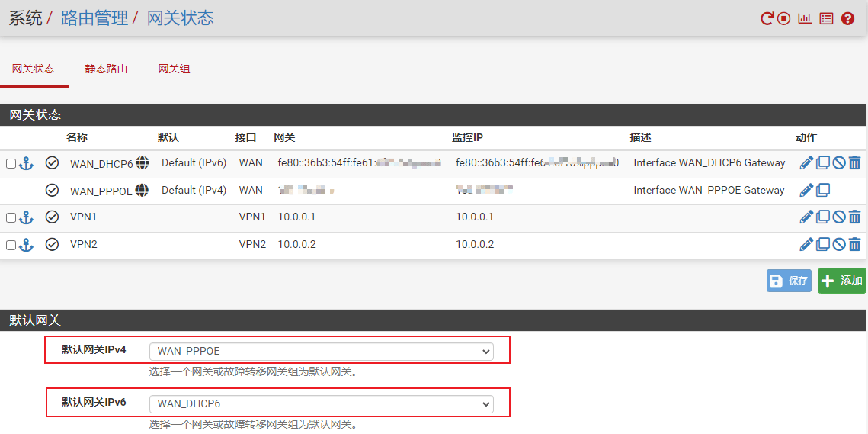The width and height of the screenshot is (868, 434).
Task: Open the help question mark icon
Action: 847,18
